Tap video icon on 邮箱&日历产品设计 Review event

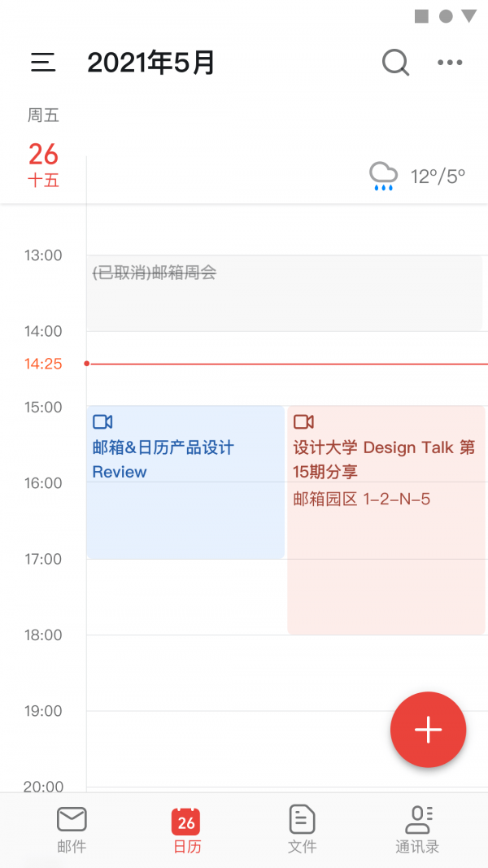pos(102,421)
